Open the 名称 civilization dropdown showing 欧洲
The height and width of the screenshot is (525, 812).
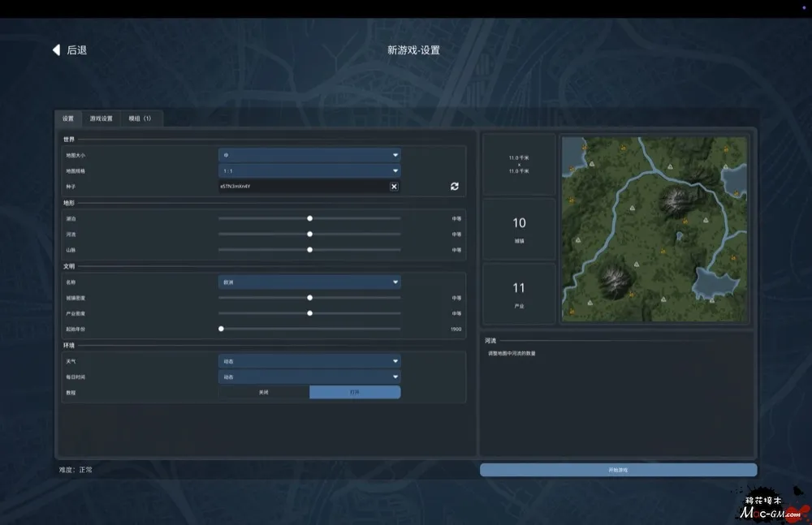coord(309,282)
